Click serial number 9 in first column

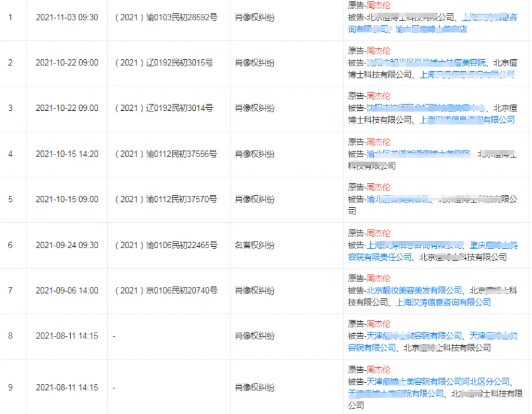(x=11, y=387)
